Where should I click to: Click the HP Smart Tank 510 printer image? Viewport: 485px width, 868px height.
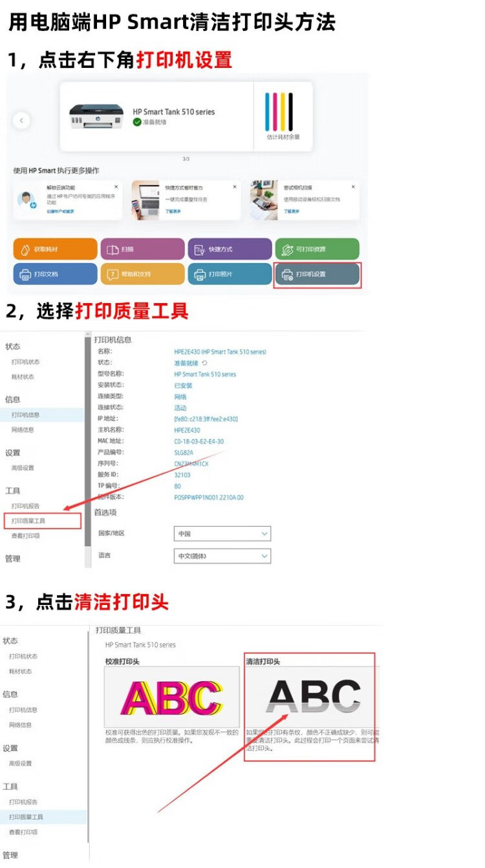coord(96,116)
